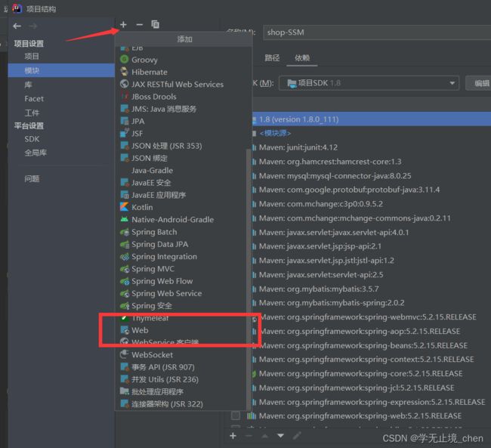Click the Spring Batch icon
491x448 pixels.
pos(125,232)
